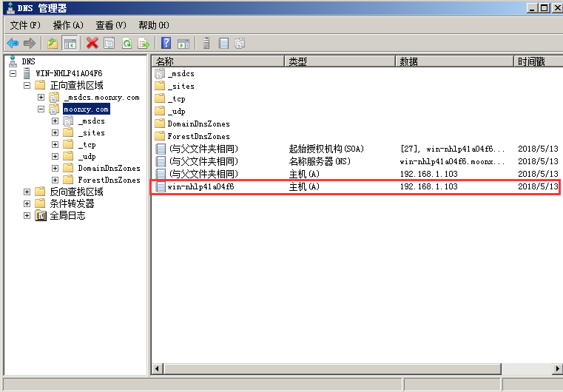Click the rightmost gray document toolbar icon
Image resolution: width=563 pixels, height=392 pixels.
click(x=240, y=44)
